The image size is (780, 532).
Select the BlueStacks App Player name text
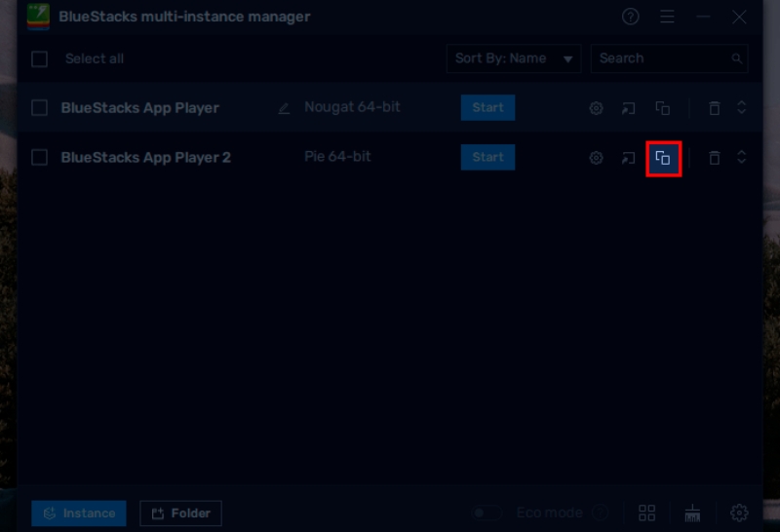139,108
